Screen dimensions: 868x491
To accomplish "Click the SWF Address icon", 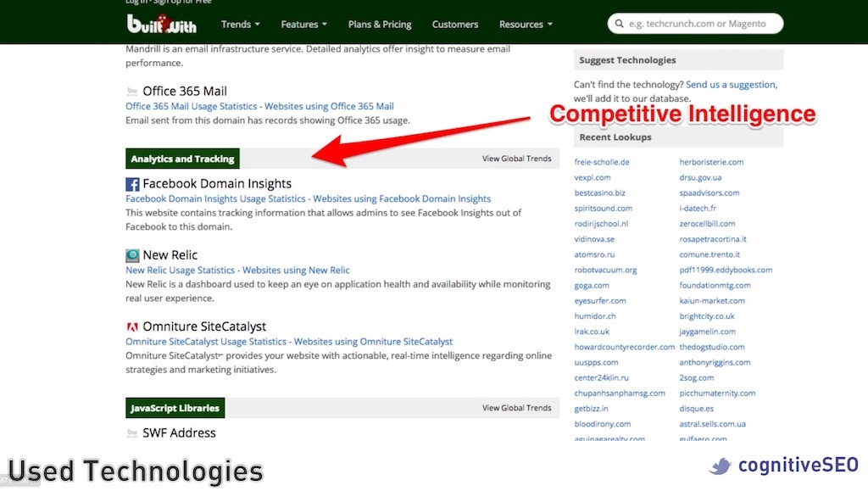I will point(132,433).
